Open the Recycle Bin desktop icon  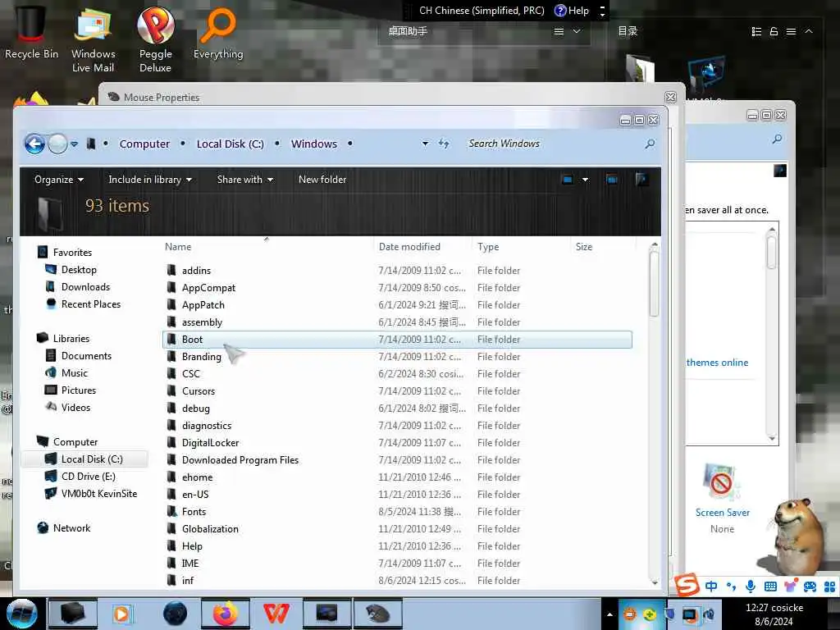[x=32, y=32]
